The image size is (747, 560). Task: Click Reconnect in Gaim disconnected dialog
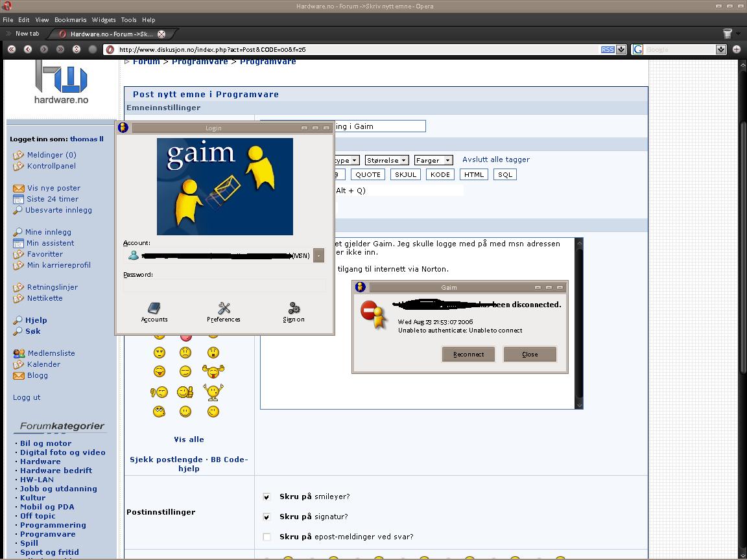coord(468,355)
